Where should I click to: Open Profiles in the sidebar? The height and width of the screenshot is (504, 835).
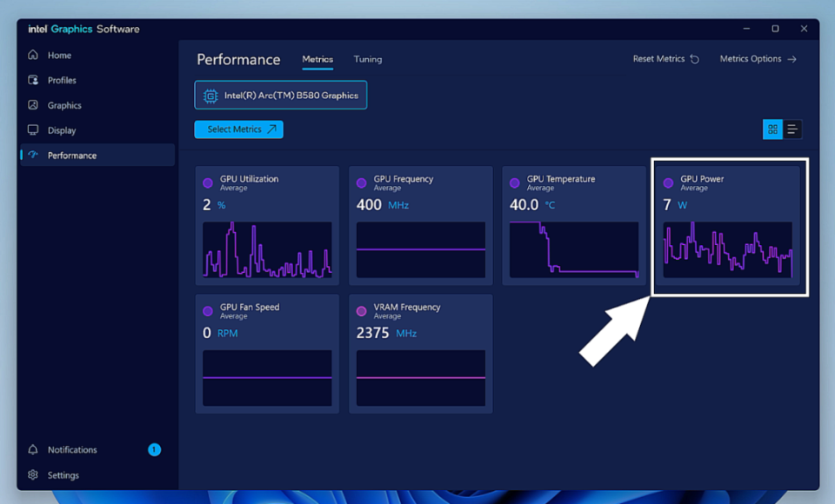97,80
